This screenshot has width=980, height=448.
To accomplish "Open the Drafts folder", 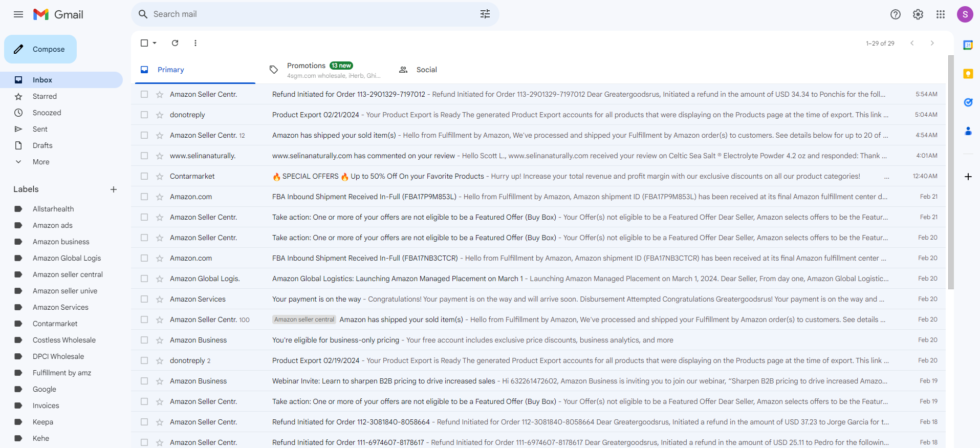I will tap(61, 145).
